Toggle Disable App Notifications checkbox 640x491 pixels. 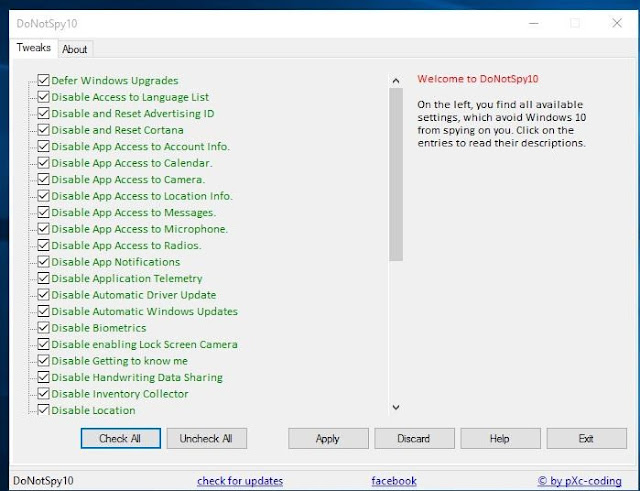click(x=43, y=262)
